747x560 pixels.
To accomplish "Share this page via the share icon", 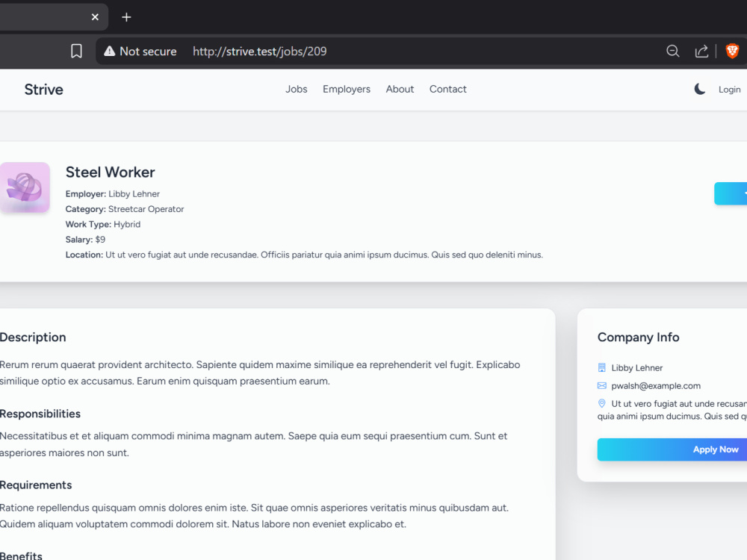I will (701, 51).
